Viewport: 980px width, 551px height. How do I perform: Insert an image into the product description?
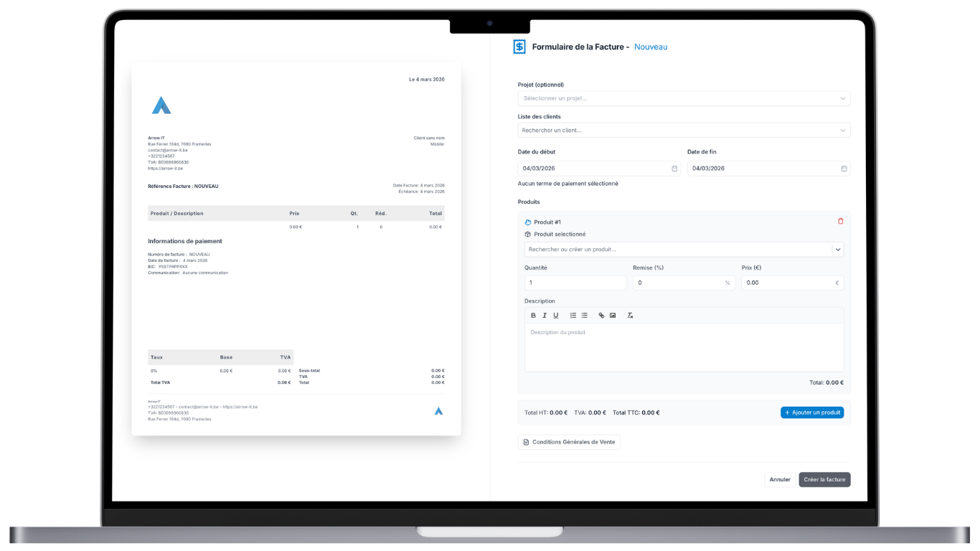click(613, 315)
